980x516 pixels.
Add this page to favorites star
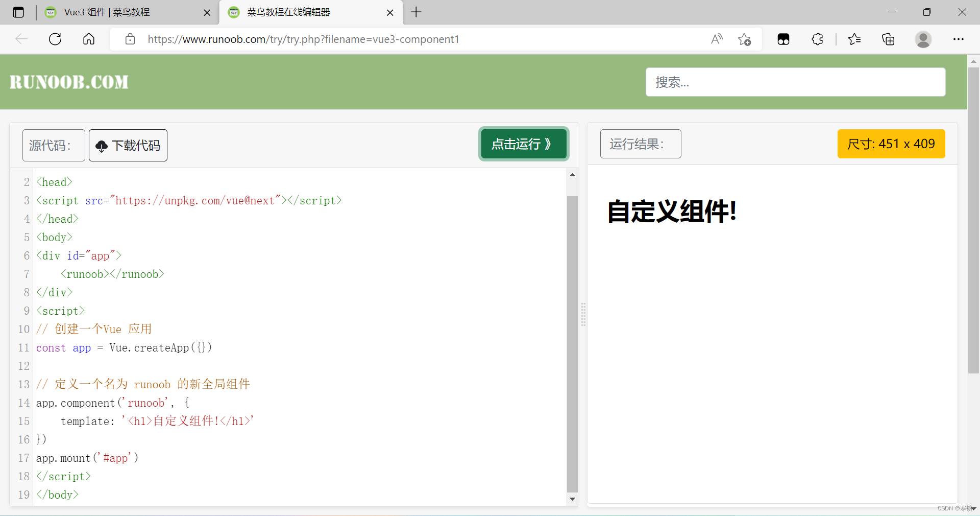[x=744, y=39]
